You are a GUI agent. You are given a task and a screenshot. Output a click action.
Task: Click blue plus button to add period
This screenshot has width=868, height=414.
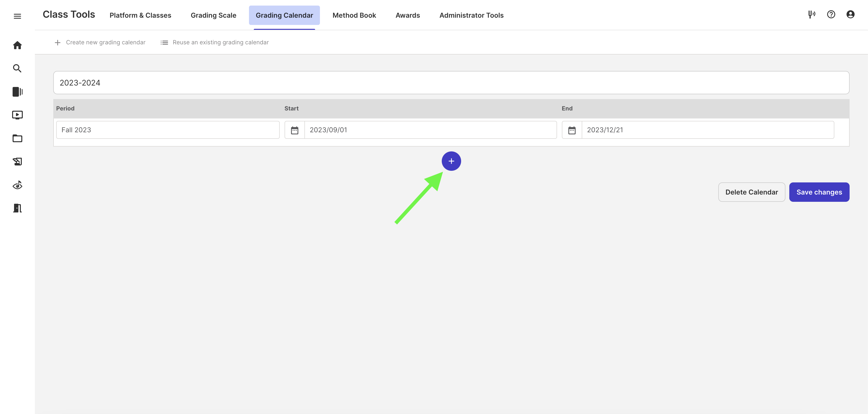451,161
